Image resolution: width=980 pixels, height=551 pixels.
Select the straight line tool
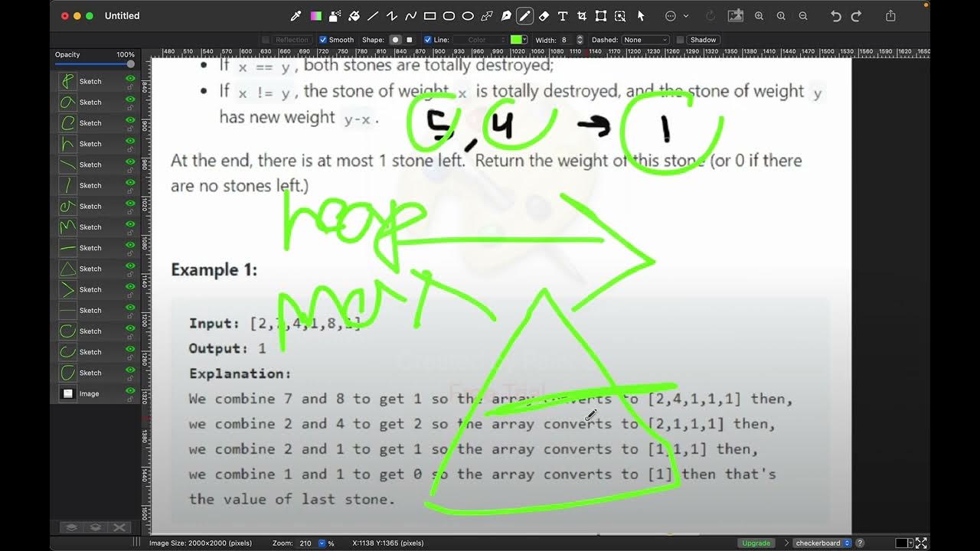tap(373, 16)
